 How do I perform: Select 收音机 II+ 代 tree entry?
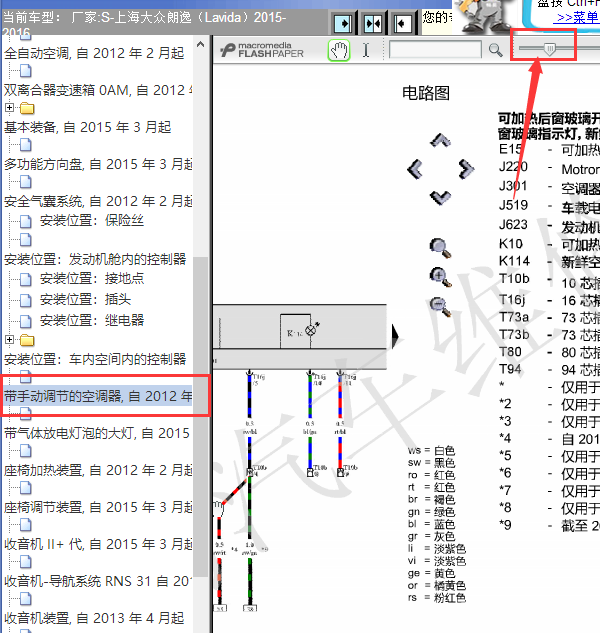coord(98,544)
